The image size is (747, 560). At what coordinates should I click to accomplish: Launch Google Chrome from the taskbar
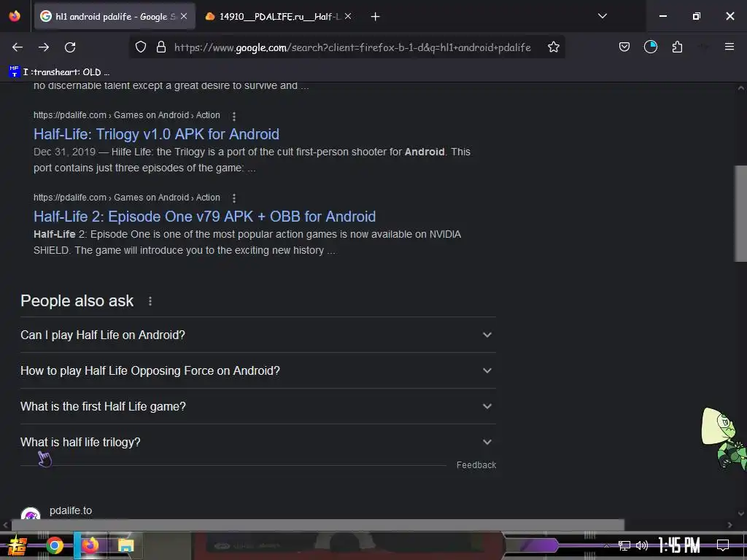point(54,545)
